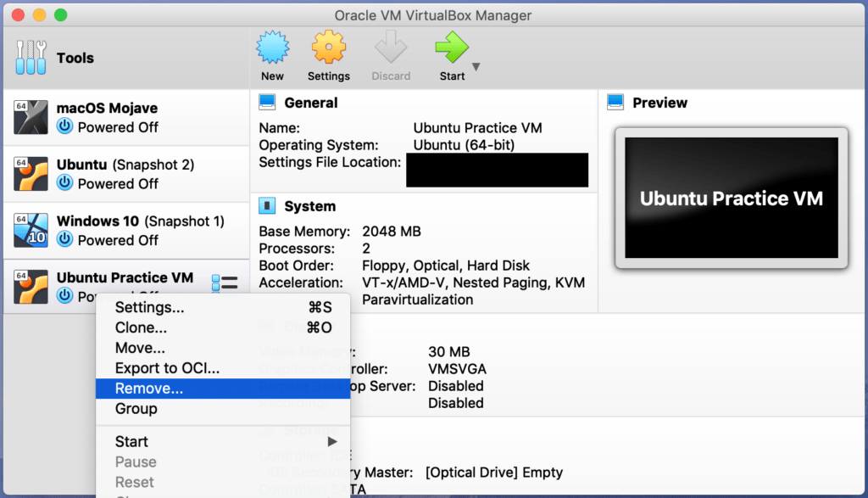Maximize the window with the green button
868x498 pixels.
pyautogui.click(x=61, y=15)
